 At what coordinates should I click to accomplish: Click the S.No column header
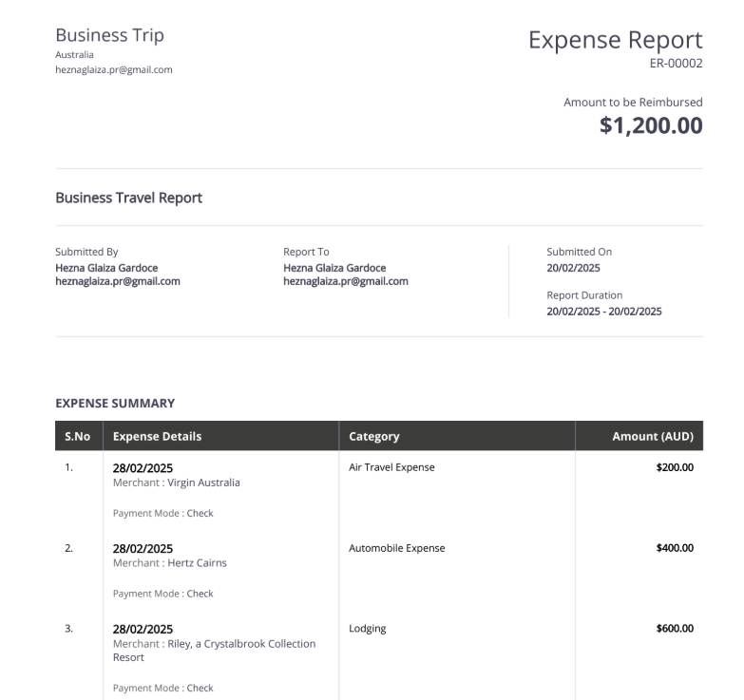click(x=78, y=437)
